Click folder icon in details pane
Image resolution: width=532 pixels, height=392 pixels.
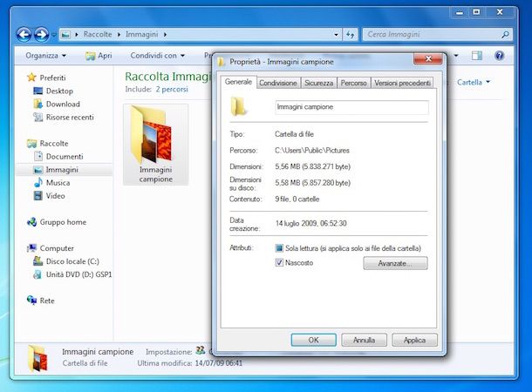[x=38, y=358]
